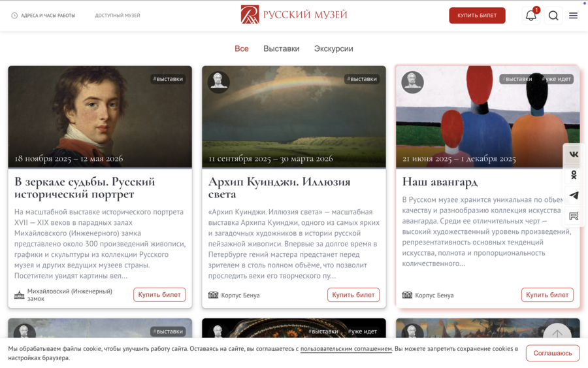
Task: Open the hamburger menu icon
Action: click(x=573, y=16)
